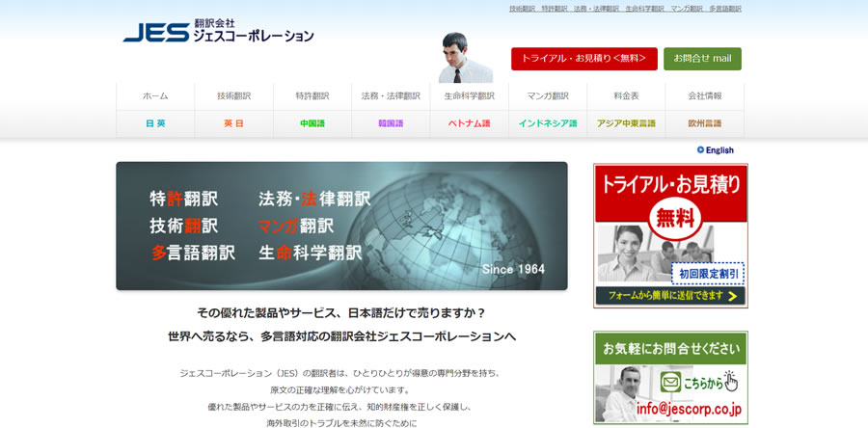Select the 英日 language tab
Screen dimensions: 868x428
[234, 123]
